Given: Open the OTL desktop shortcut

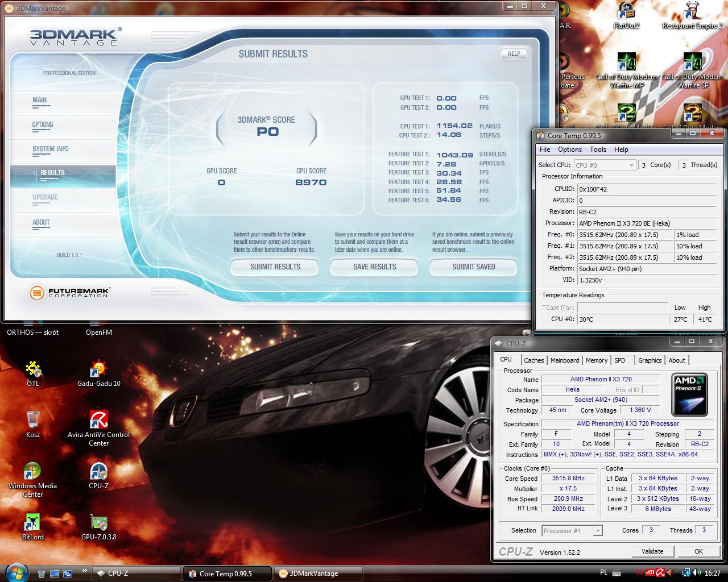Looking at the screenshot, I should [x=33, y=373].
